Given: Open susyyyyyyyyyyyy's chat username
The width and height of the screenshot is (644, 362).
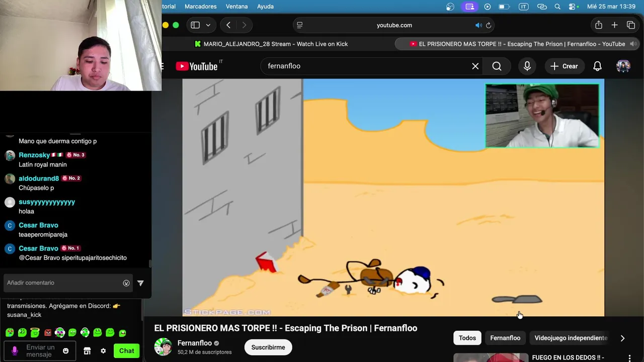Looking at the screenshot, I should click(x=47, y=202).
